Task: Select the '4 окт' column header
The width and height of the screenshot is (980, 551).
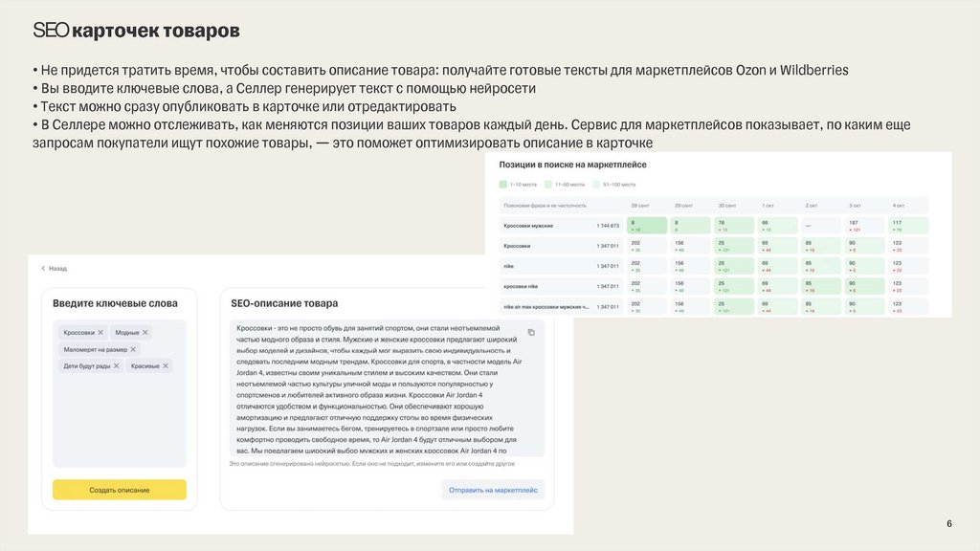Action: (x=899, y=205)
